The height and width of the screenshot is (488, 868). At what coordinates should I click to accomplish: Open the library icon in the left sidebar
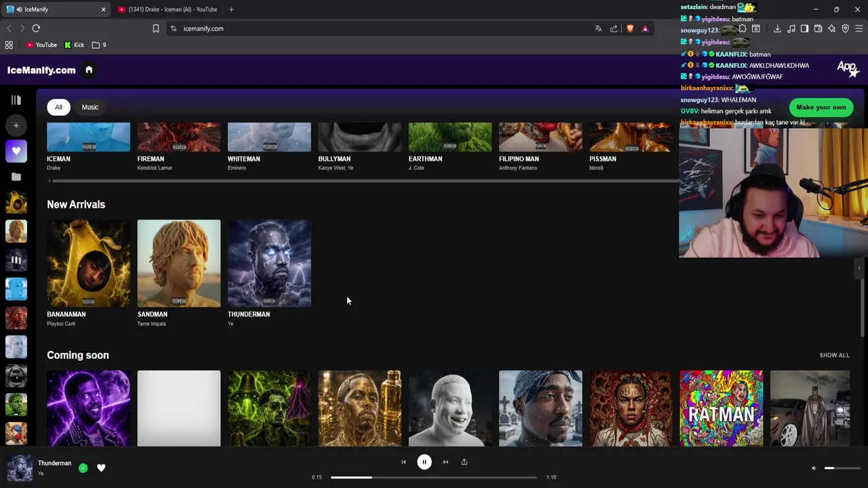(x=16, y=100)
